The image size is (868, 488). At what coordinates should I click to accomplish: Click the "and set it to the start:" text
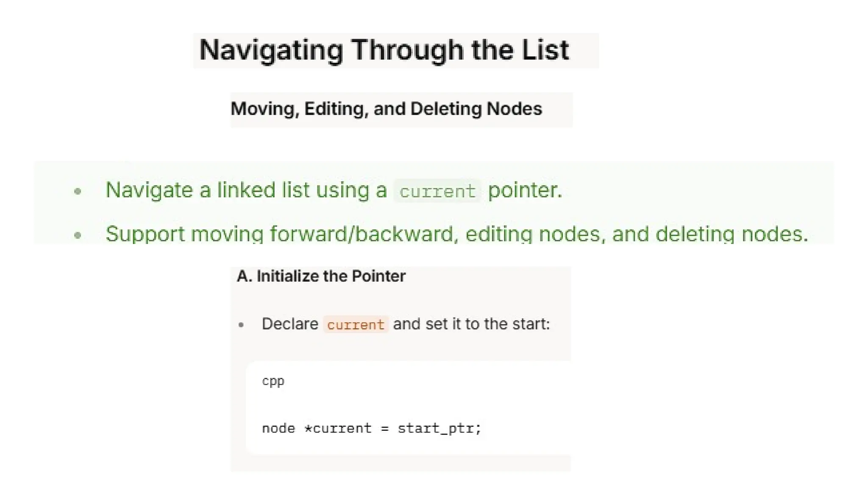tap(471, 324)
